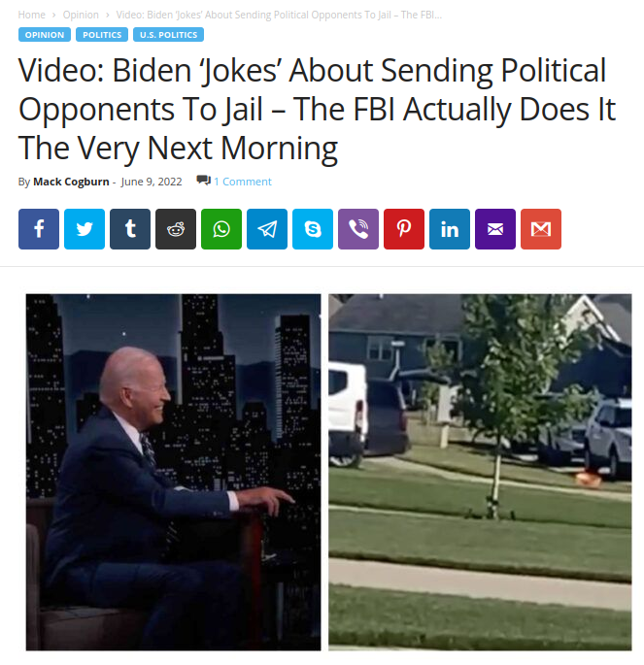
Task: Share article via Skype
Action: click(313, 229)
